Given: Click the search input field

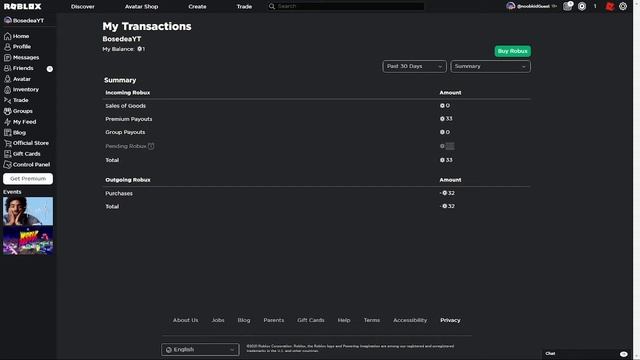Looking at the screenshot, I should pyautogui.click(x=350, y=7).
